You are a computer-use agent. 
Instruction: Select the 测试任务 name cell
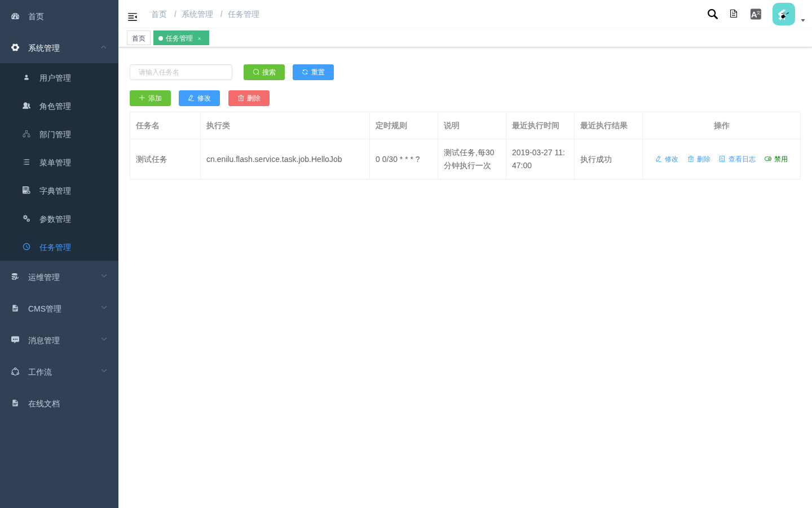pyautogui.click(x=165, y=159)
